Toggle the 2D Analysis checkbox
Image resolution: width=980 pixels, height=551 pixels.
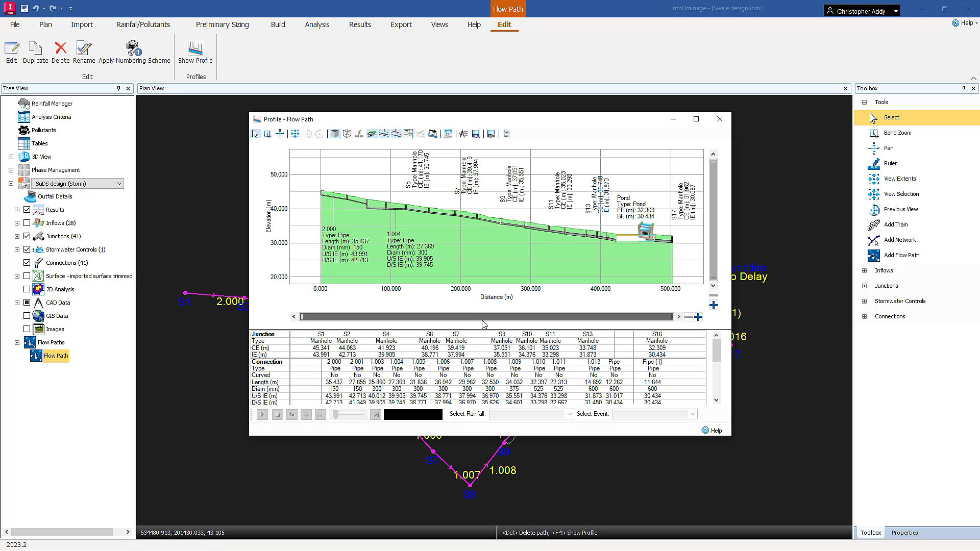click(x=27, y=289)
